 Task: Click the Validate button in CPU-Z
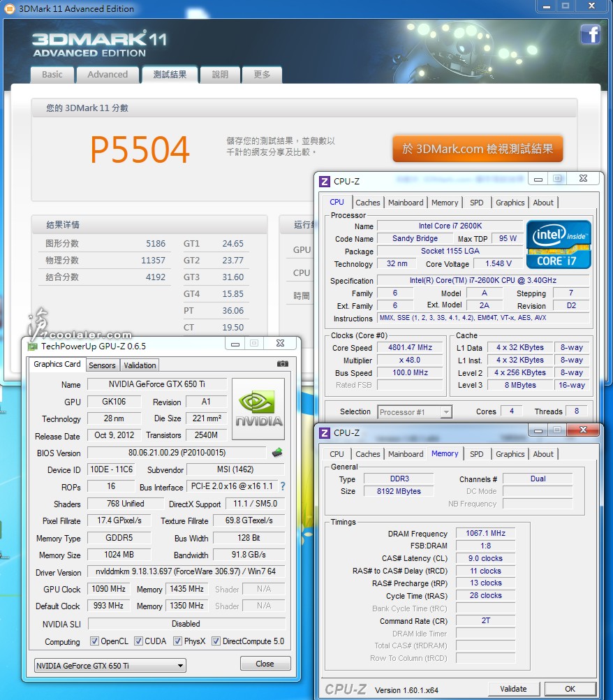pos(513,689)
